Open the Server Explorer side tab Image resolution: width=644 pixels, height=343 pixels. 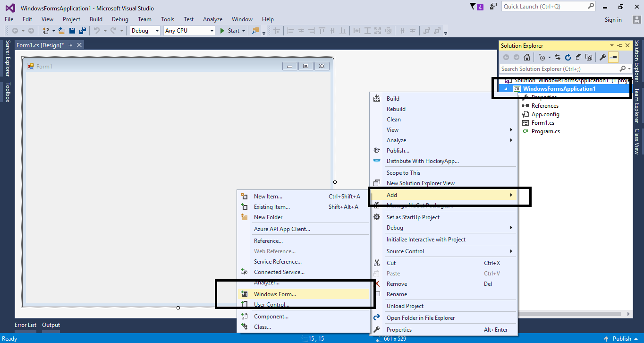click(8, 58)
